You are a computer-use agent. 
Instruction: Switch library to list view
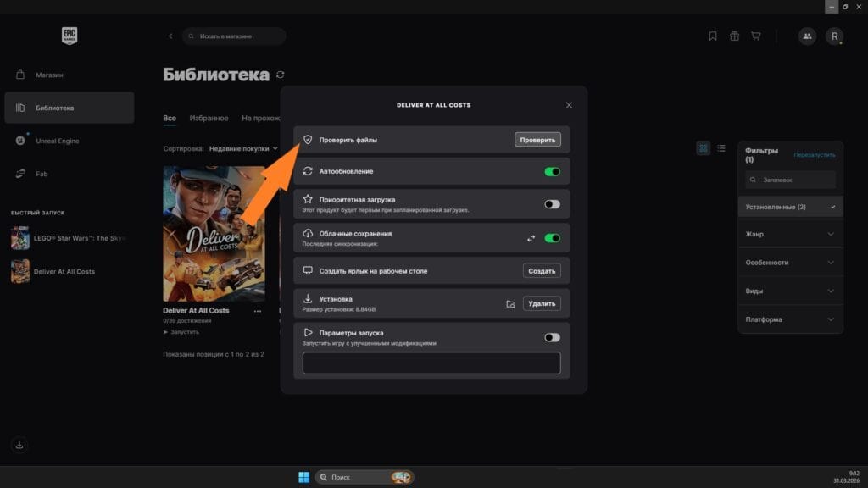tap(721, 148)
